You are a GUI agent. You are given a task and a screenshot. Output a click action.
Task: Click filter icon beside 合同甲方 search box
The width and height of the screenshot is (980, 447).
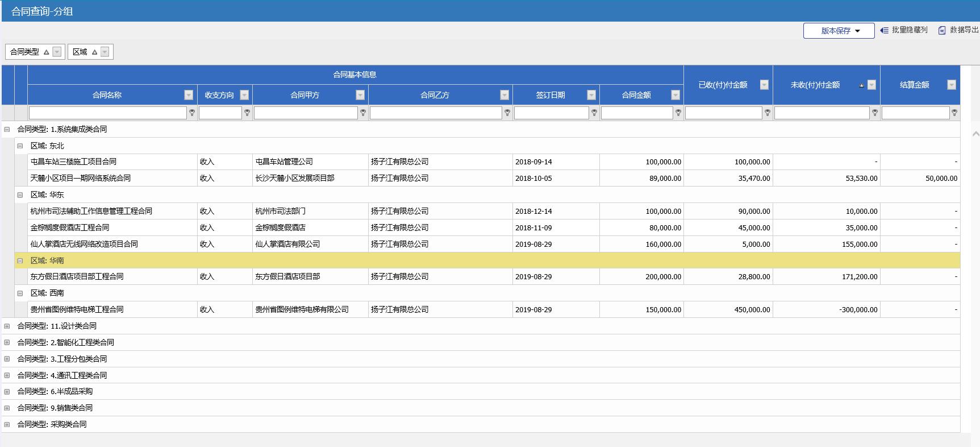click(x=363, y=113)
